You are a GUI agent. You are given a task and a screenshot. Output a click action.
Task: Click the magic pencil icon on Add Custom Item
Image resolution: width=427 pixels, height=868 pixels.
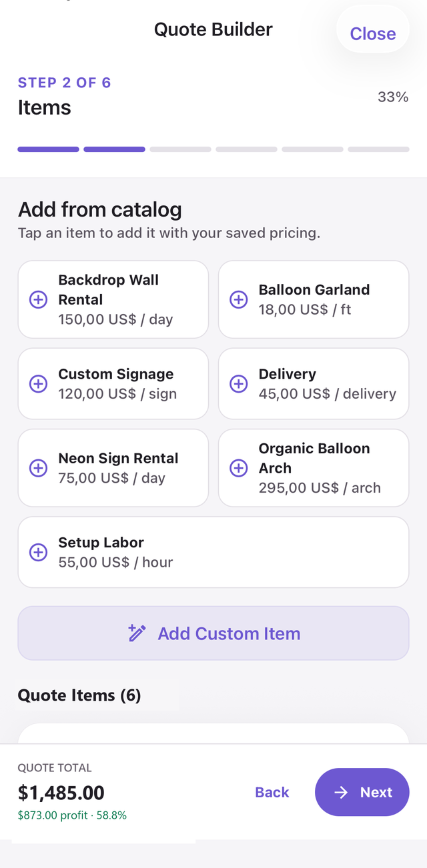[x=137, y=633]
